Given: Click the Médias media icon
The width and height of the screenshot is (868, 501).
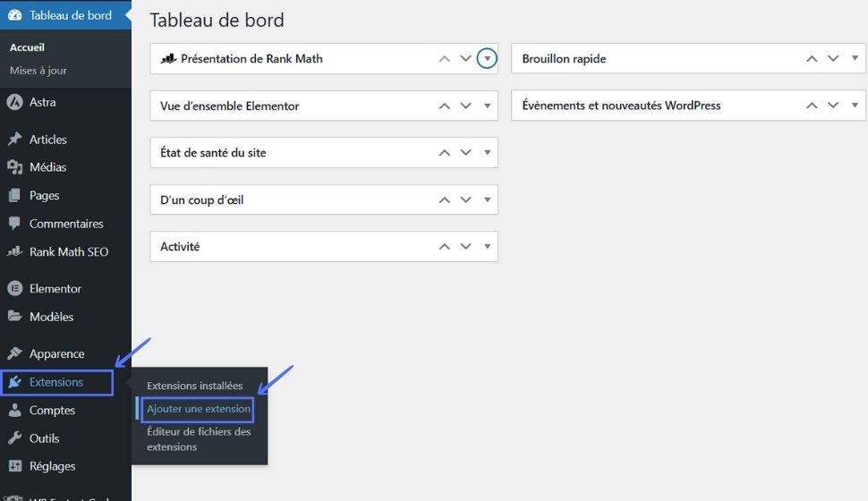Looking at the screenshot, I should pyautogui.click(x=15, y=166).
